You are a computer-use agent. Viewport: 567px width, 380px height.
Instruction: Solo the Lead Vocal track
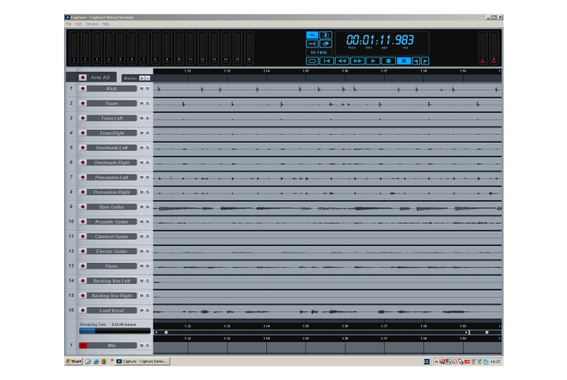pyautogui.click(x=147, y=310)
